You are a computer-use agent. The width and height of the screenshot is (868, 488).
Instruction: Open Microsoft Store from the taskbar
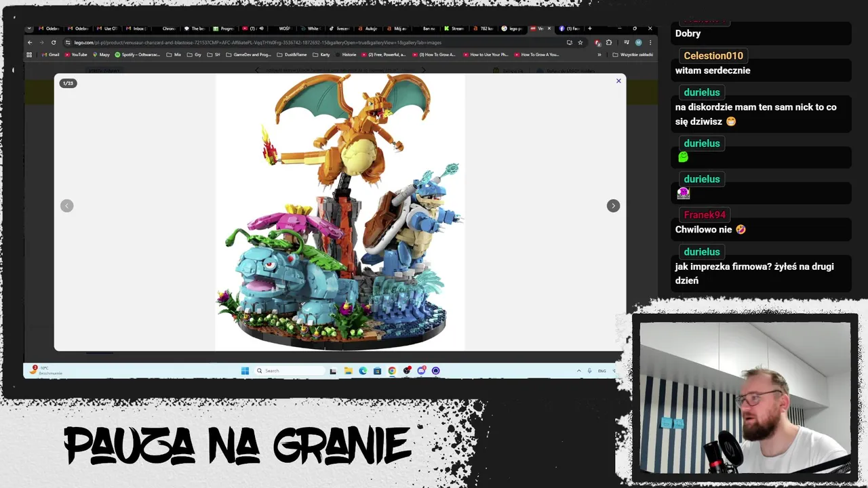(377, 371)
